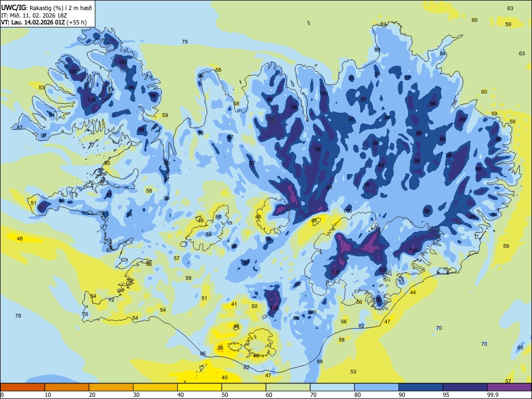Click the dark orange 0–10 legend swatch

point(22,387)
